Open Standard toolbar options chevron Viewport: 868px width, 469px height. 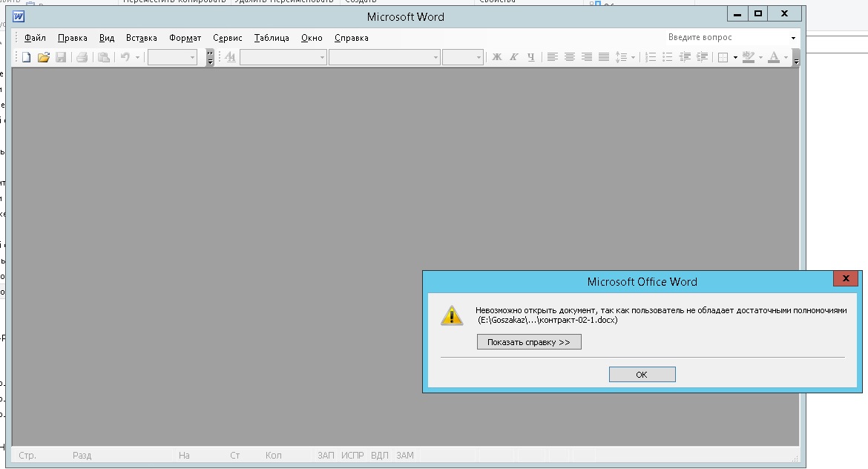[210, 57]
